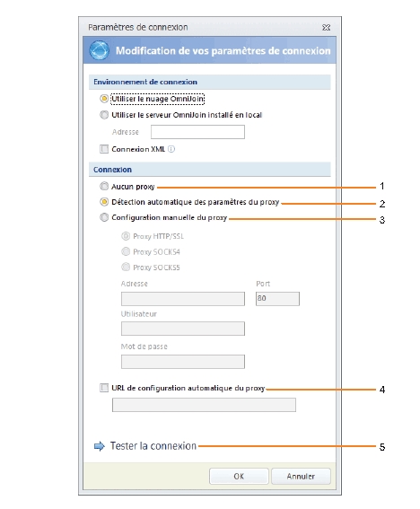
Task: Click the info icon next to Connexion XML
Action: [171, 149]
